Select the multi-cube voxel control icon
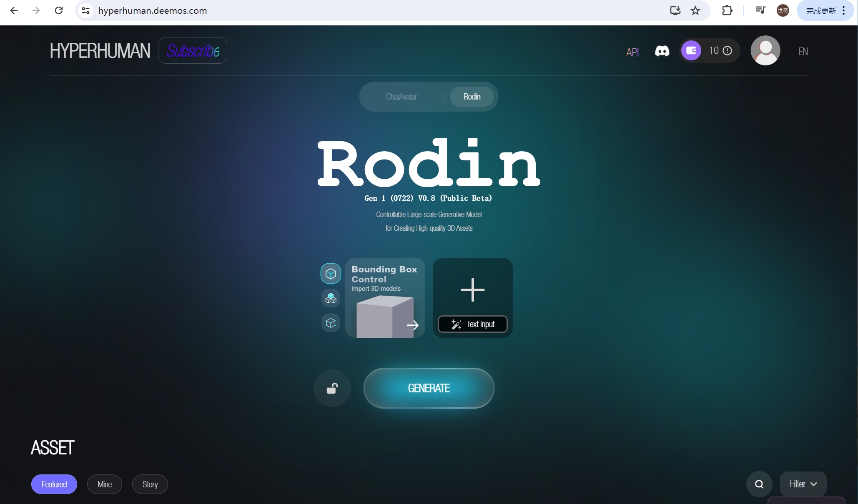The image size is (858, 504). tap(331, 298)
